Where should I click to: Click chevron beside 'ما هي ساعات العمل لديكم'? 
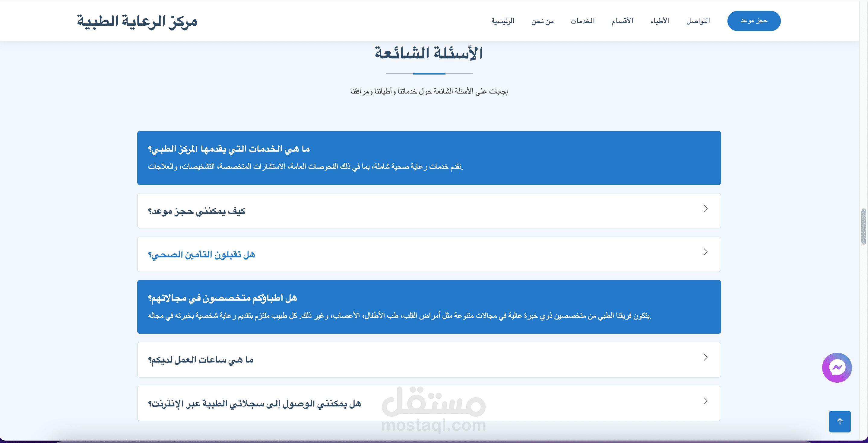(705, 357)
